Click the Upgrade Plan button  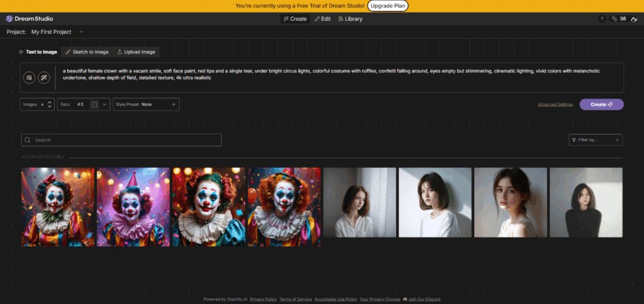tap(388, 6)
